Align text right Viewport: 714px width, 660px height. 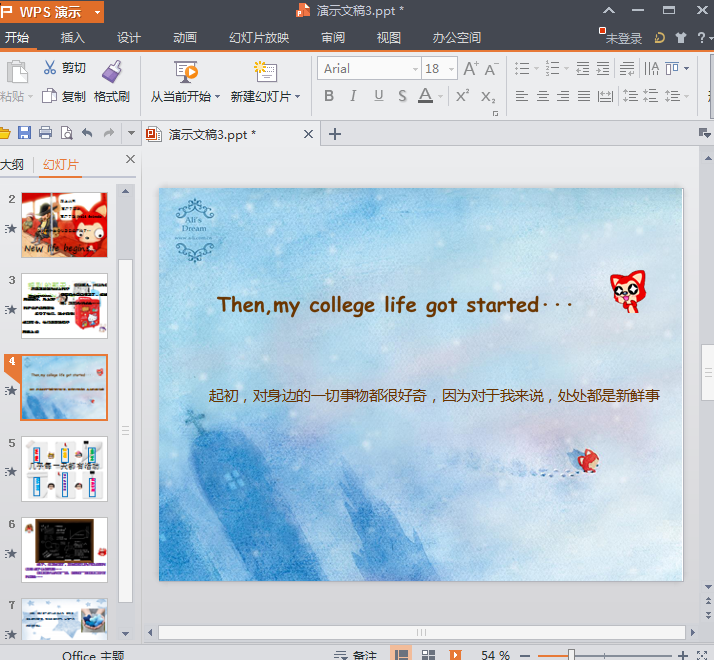point(563,96)
